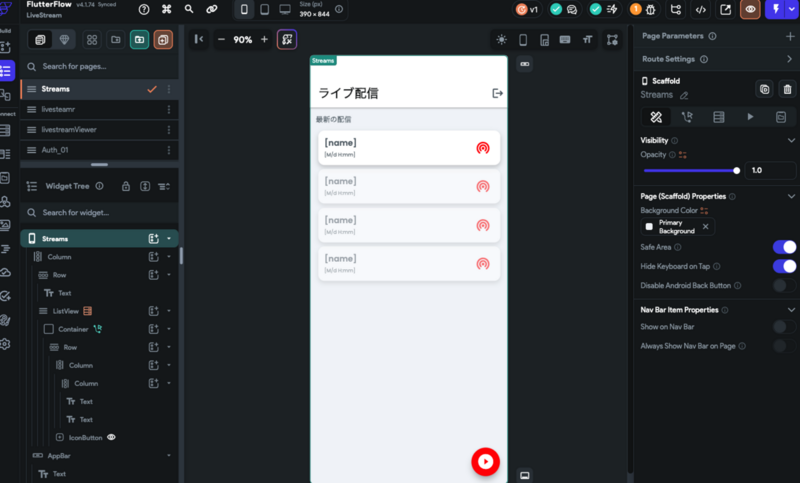Viewport: 800px width, 483px height.
Task: Toggle Container row caret in tree
Action: [169, 329]
